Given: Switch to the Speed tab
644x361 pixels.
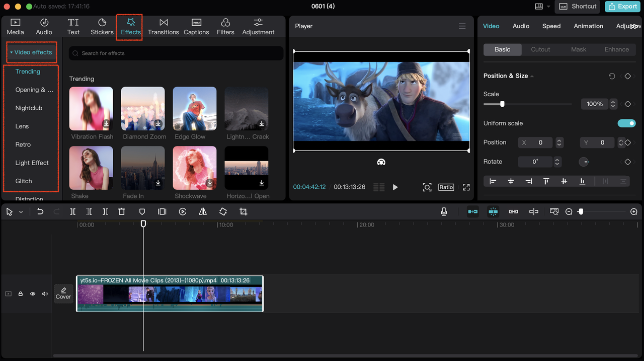Looking at the screenshot, I should [x=551, y=26].
